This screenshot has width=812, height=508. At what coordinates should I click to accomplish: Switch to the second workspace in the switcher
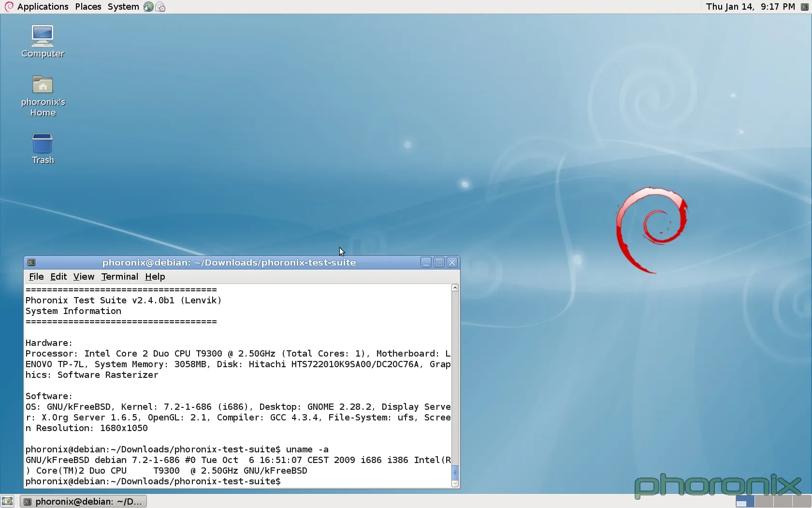point(764,501)
